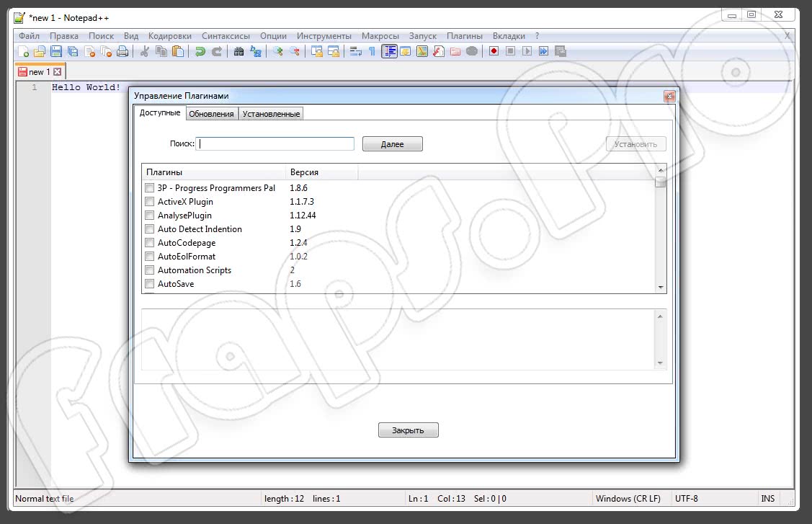Click the Закрыть button
This screenshot has width=812, height=524.
pyautogui.click(x=408, y=430)
